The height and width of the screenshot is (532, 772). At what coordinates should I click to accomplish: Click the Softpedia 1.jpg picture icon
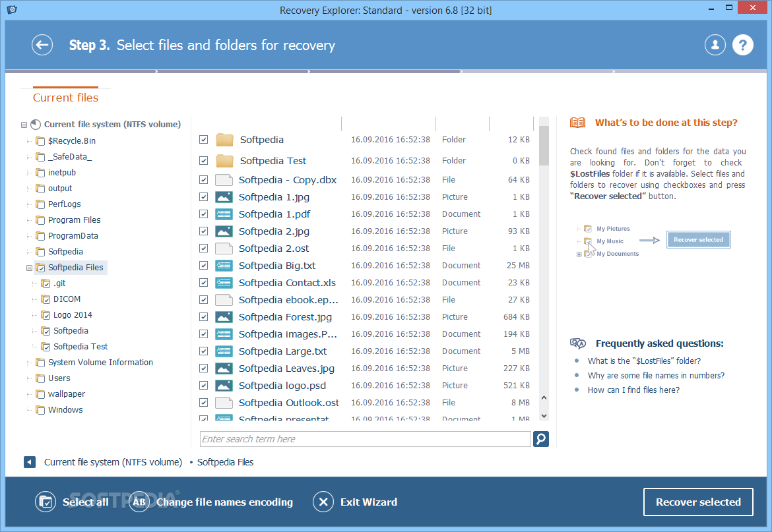[x=224, y=196]
